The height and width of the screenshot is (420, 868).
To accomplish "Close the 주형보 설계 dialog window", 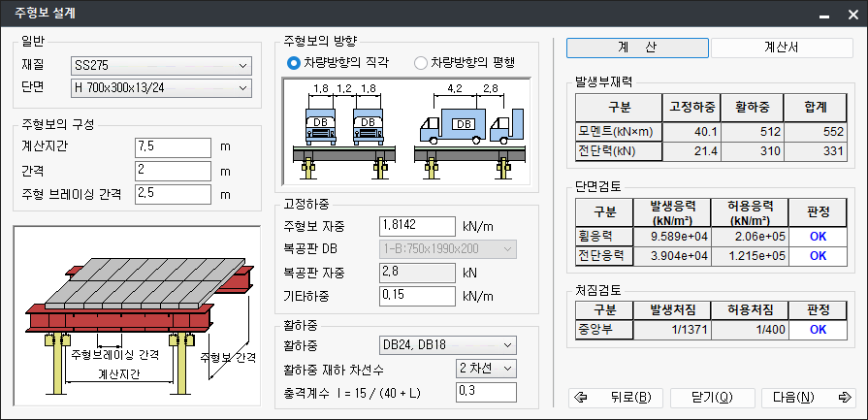I will (x=851, y=15).
